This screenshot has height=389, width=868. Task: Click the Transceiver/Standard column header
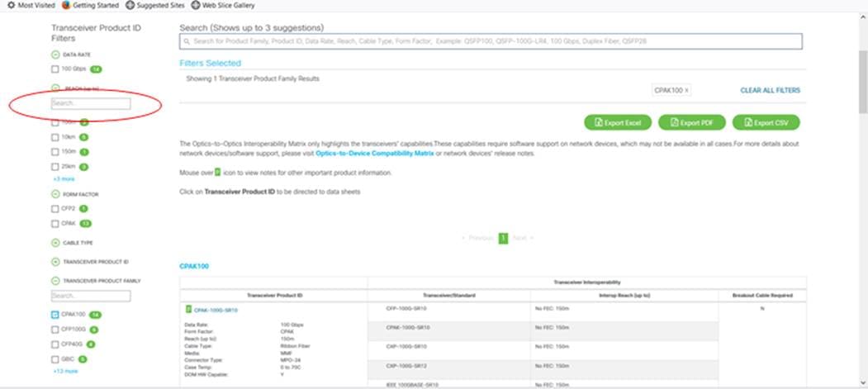(449, 296)
